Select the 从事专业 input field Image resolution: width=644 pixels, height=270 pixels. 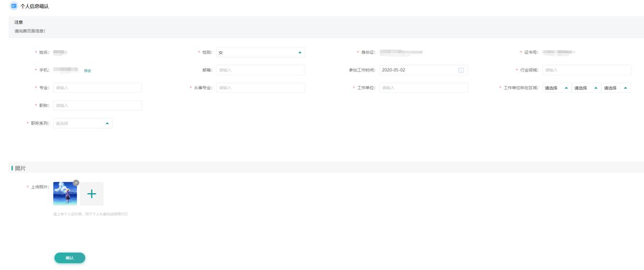click(260, 88)
